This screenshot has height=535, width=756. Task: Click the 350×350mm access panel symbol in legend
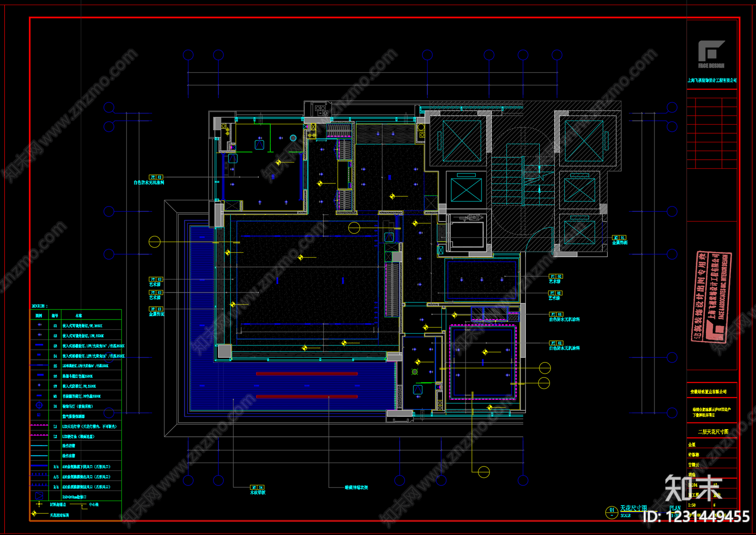pos(39,496)
